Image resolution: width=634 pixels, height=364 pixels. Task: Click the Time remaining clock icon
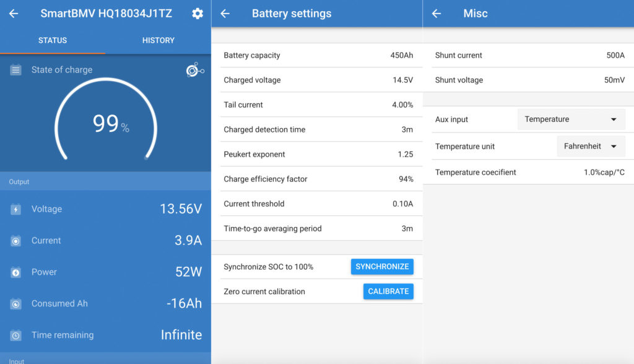[x=15, y=335]
